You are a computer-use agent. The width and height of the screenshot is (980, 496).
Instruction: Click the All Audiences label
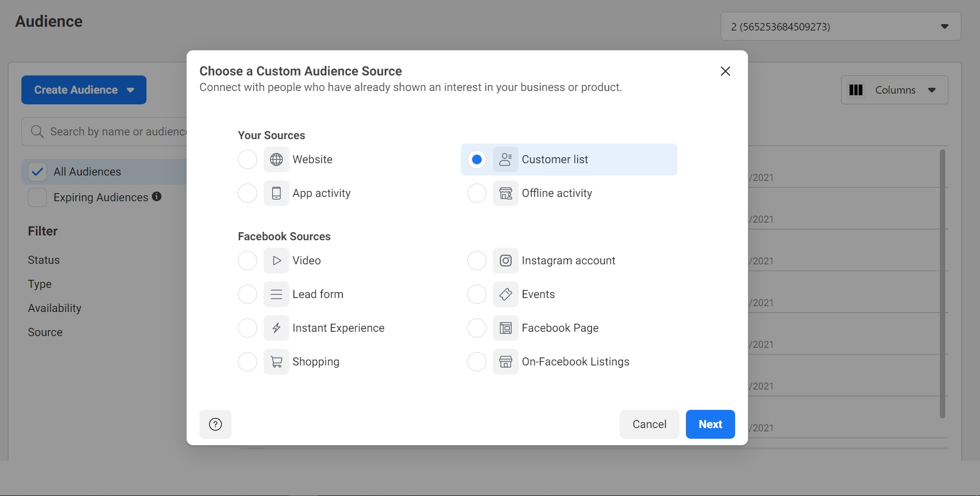pos(87,172)
